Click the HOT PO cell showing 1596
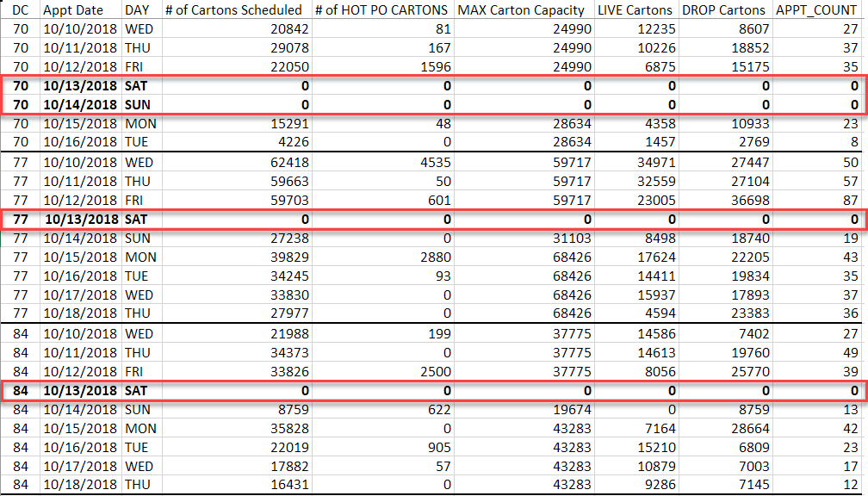Image resolution: width=868 pixels, height=496 pixels. tap(431, 67)
